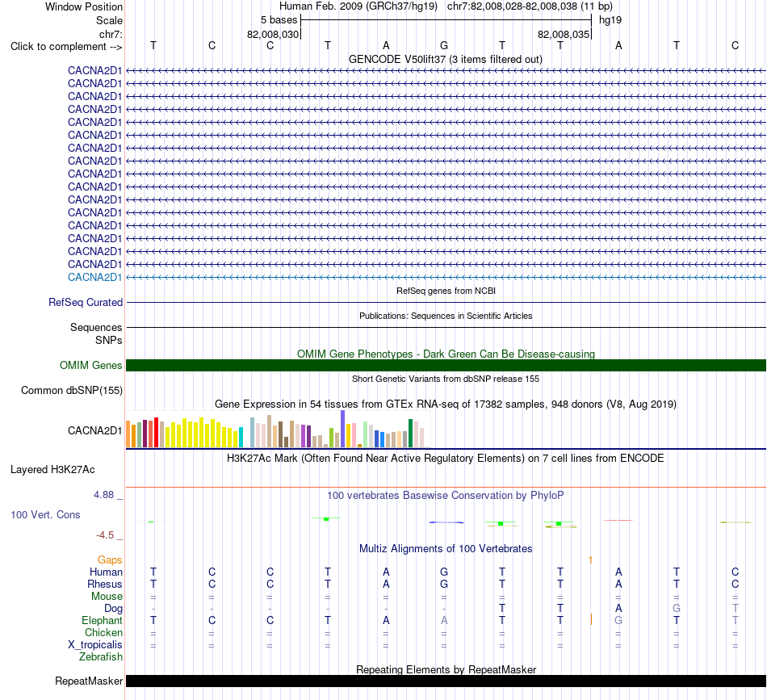
Task: Click the Sequences track label
Action: coord(96,327)
